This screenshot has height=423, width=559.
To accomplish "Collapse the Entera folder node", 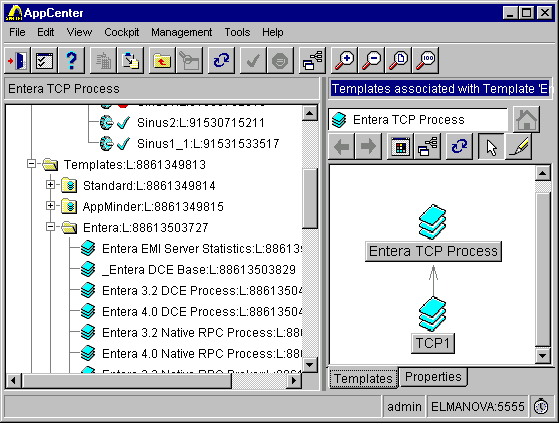I will coord(50,227).
